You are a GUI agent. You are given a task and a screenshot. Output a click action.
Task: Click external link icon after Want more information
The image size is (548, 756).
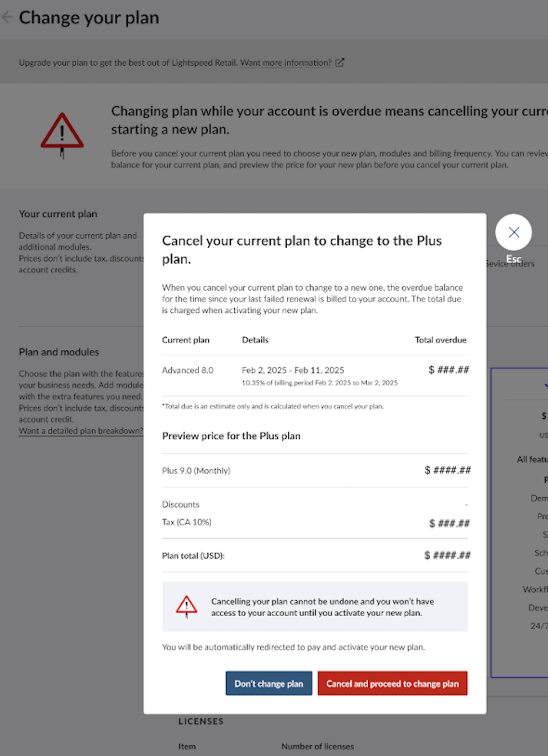tap(340, 63)
